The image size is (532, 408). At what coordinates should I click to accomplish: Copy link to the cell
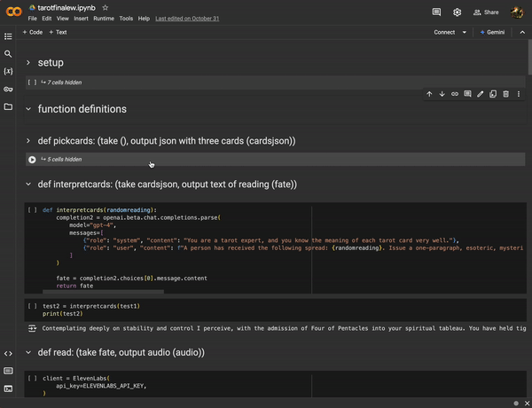coord(455,94)
